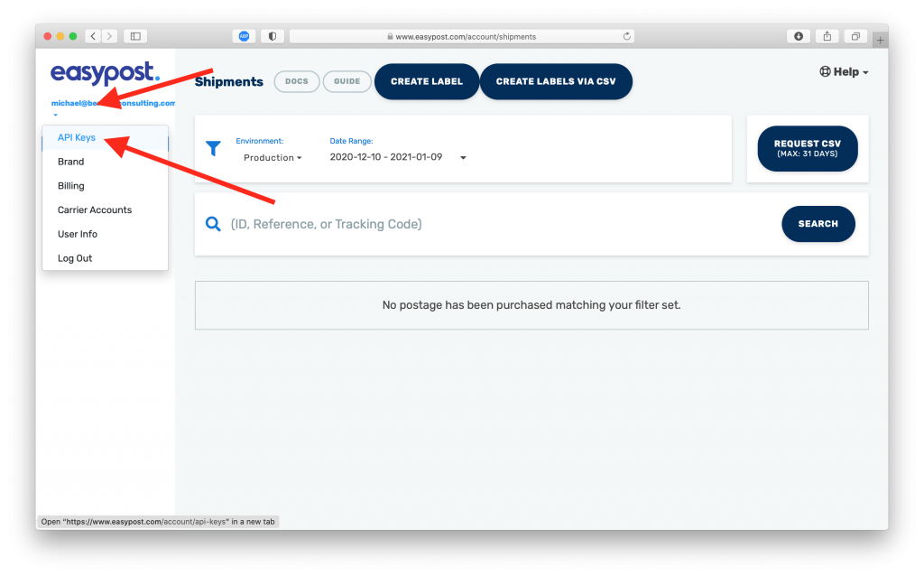Click the 2020-12-10 - 2021-01-09 date range
Image resolution: width=924 pixels, height=577 pixels.
[386, 157]
